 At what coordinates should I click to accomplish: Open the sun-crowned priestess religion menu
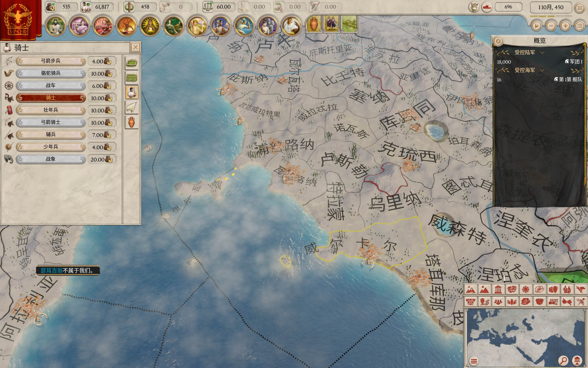(x=150, y=26)
